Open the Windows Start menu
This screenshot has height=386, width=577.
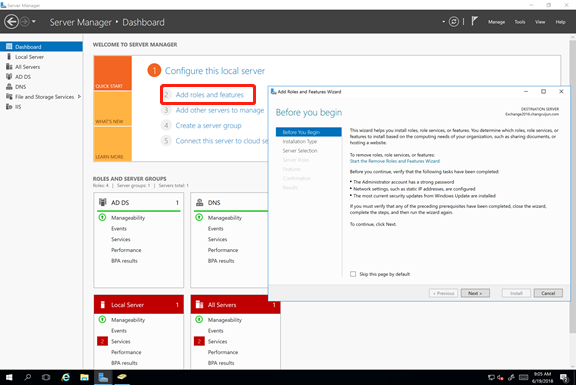pyautogui.click(x=9, y=378)
